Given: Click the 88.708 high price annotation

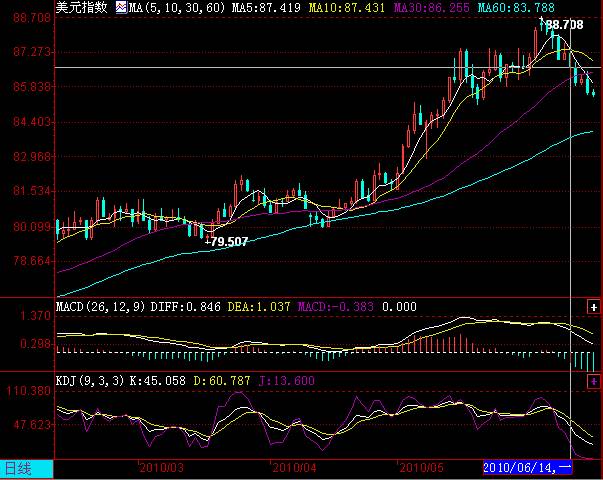Looking at the screenshot, I should coord(564,25).
